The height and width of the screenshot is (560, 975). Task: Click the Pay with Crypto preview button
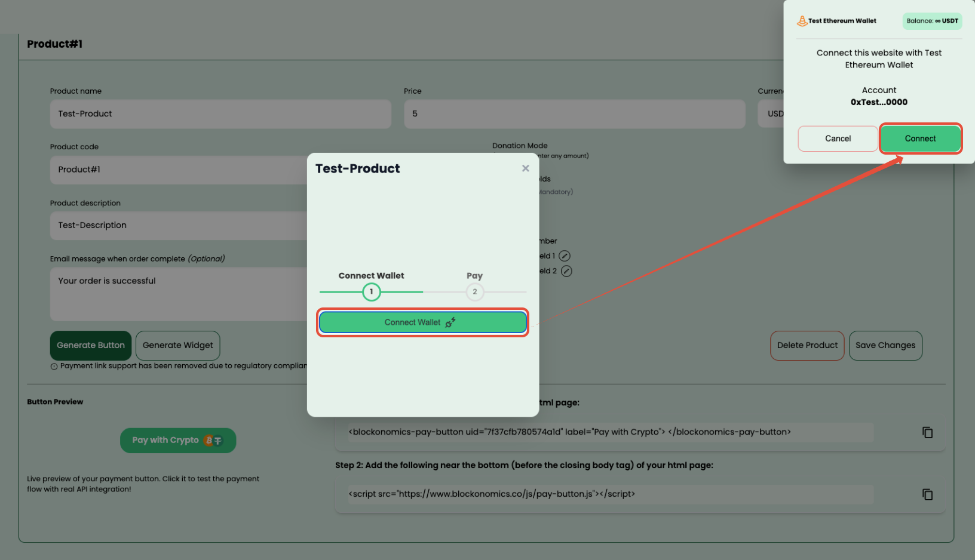point(178,440)
